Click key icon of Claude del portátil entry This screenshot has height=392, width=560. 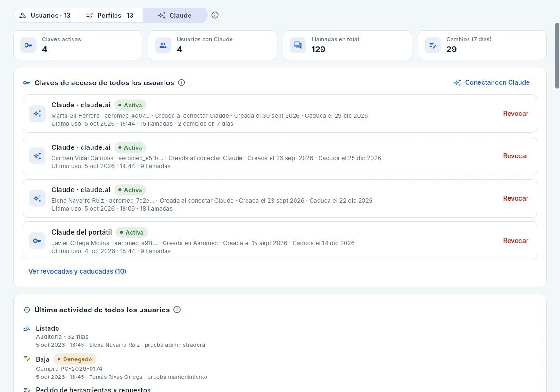[x=37, y=241]
